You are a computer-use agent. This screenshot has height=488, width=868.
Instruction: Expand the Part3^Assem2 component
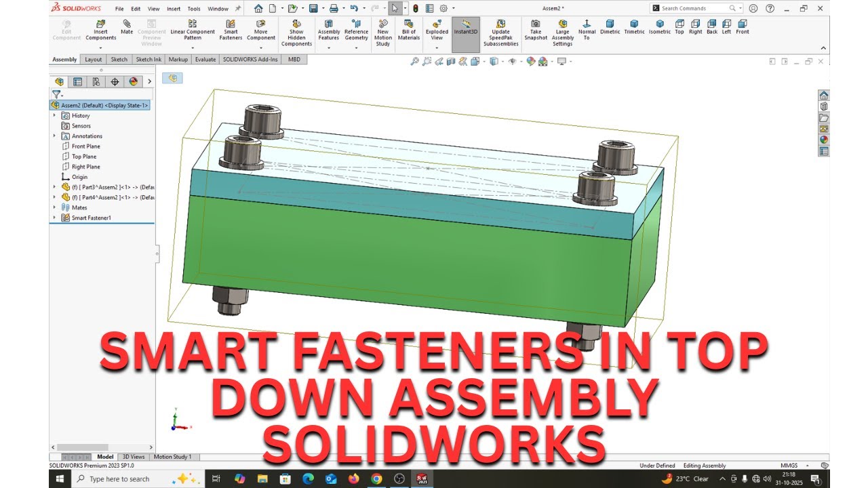[x=54, y=187]
